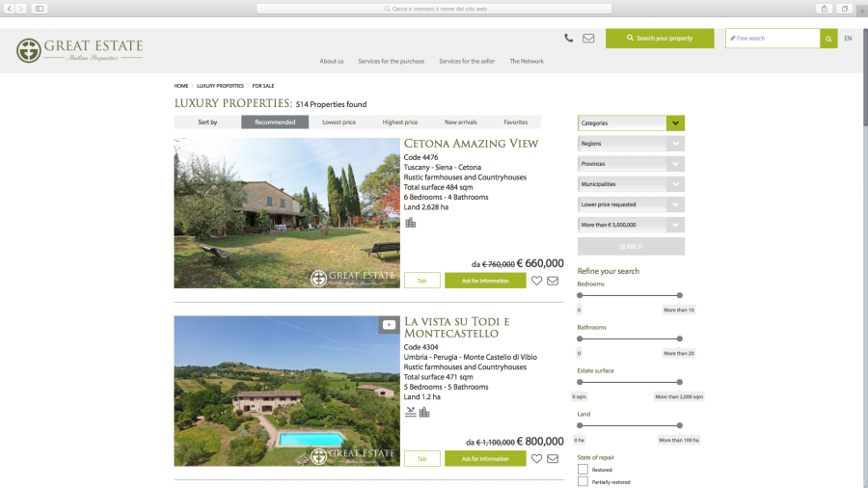Go back with the browser back arrow

(10, 9)
